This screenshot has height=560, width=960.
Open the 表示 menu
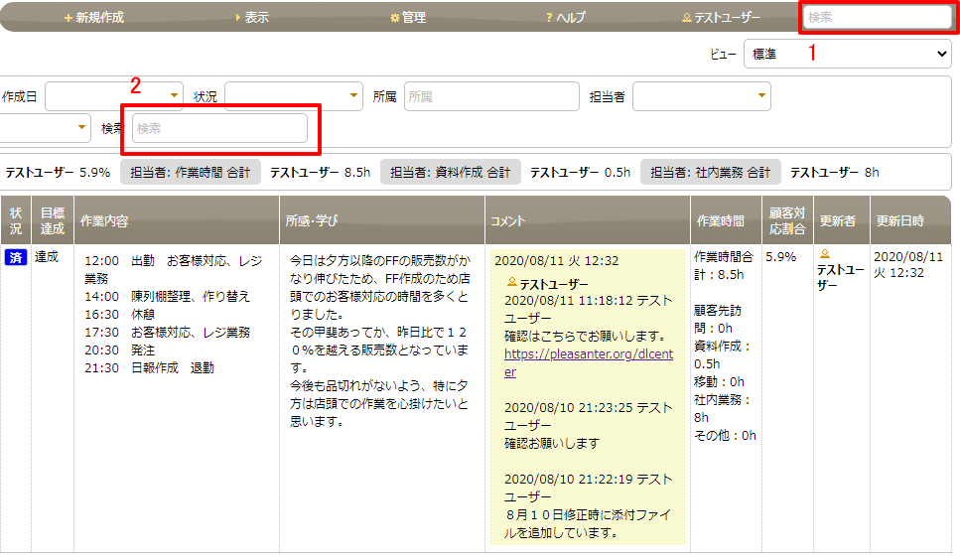pos(252,17)
